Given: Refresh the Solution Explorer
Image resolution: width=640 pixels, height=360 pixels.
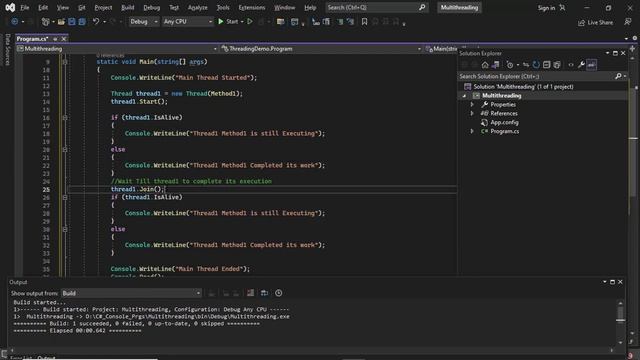Looking at the screenshot, I should [x=536, y=65].
